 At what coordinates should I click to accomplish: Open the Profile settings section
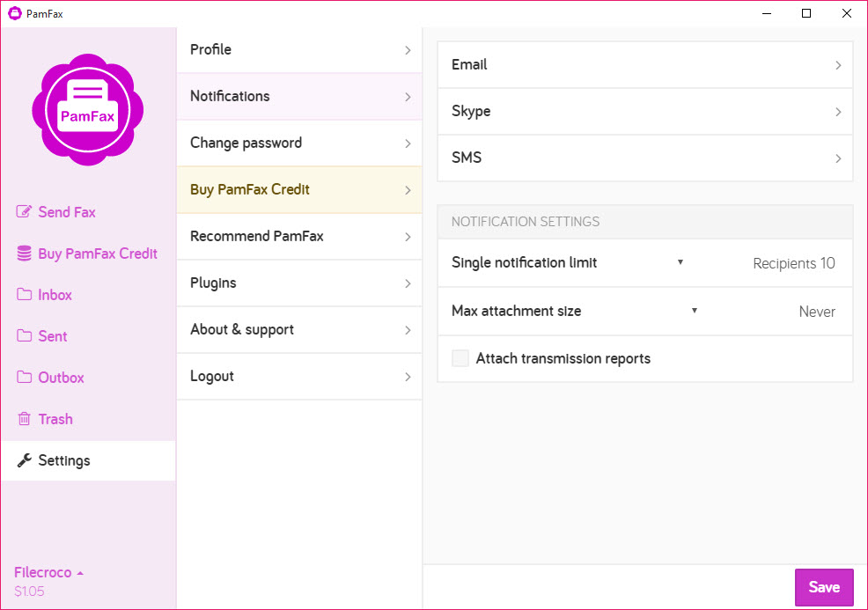299,50
